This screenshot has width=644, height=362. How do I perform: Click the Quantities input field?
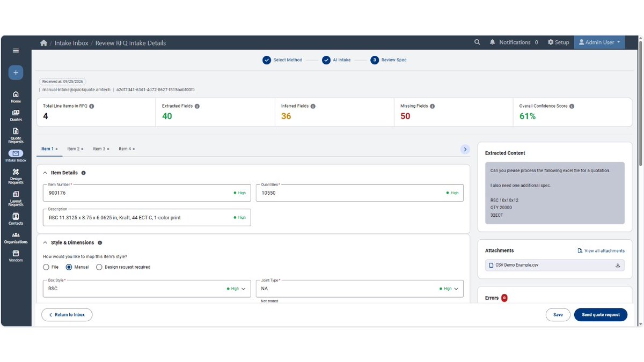(x=360, y=193)
